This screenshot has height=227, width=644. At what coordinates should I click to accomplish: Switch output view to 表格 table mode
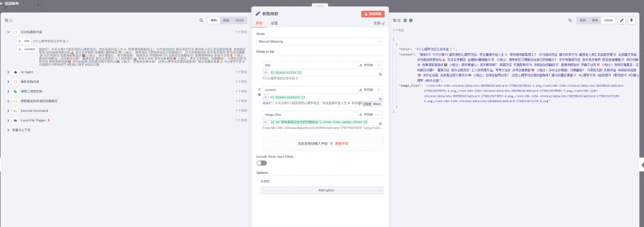coord(595,20)
